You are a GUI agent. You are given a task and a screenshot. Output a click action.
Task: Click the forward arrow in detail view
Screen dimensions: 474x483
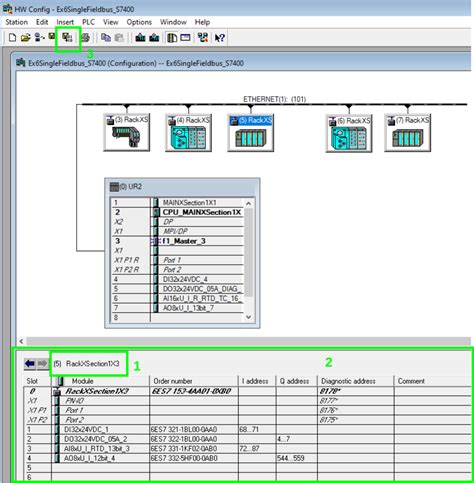pyautogui.click(x=42, y=363)
